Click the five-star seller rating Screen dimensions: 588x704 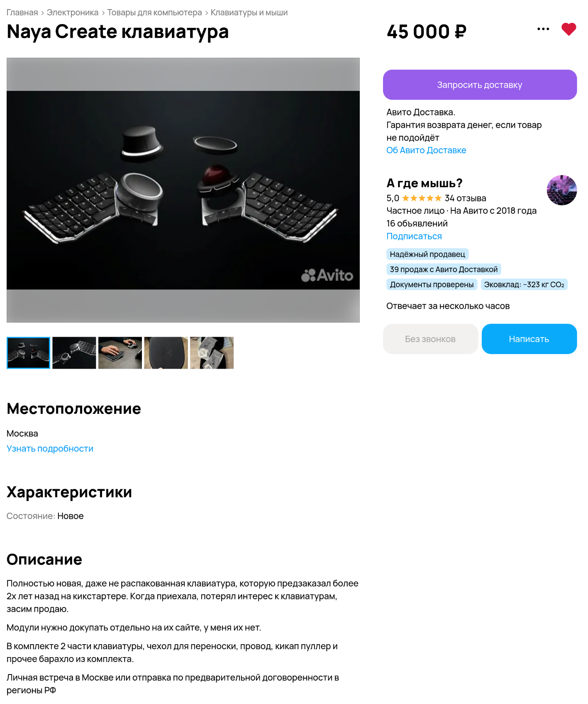pyautogui.click(x=422, y=198)
